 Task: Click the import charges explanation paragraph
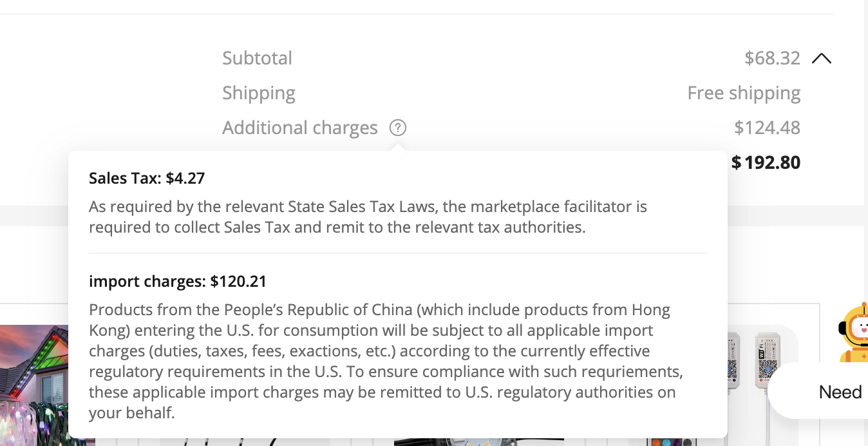[x=386, y=361]
